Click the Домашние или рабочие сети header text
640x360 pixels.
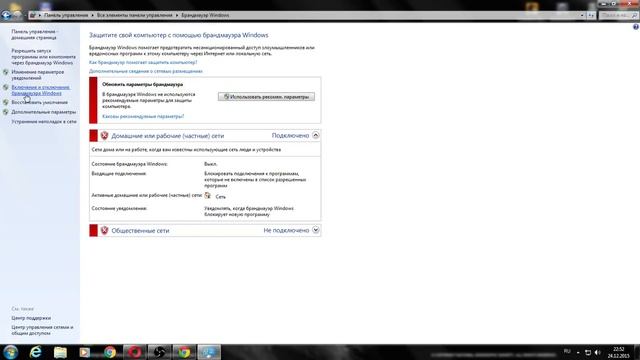(x=167, y=136)
